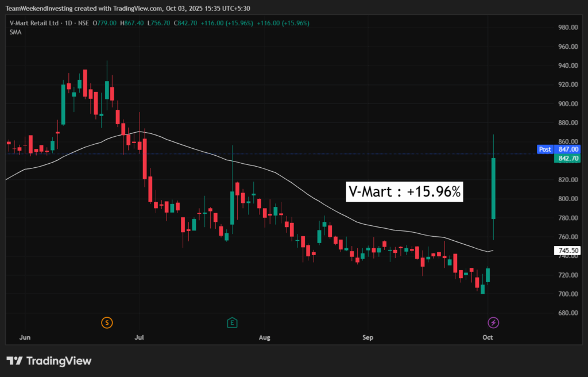Click the purple lightning bolt event icon
Image resolution: width=588 pixels, height=377 pixels.
[493, 322]
